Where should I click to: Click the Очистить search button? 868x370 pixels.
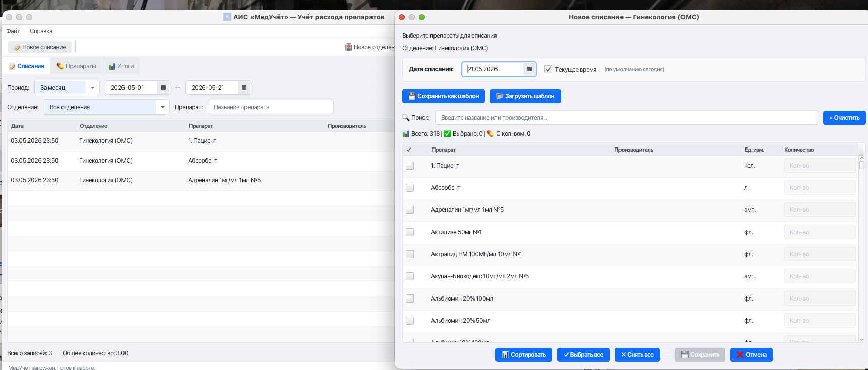click(x=844, y=118)
